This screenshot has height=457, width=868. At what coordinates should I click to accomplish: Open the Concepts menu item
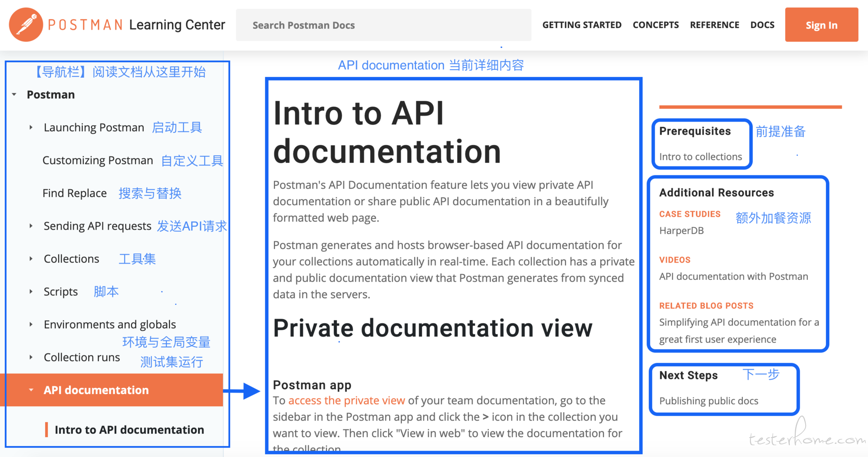click(656, 25)
